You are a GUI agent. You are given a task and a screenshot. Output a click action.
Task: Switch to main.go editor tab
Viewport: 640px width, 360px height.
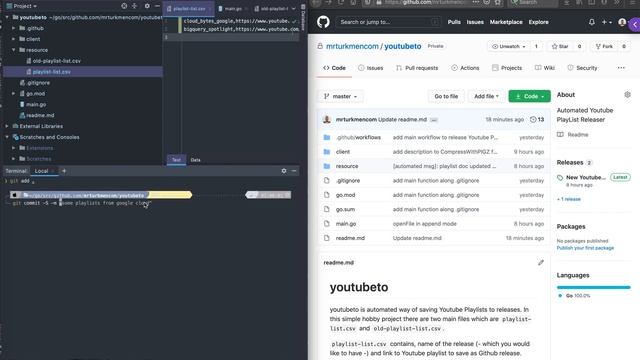(232, 9)
